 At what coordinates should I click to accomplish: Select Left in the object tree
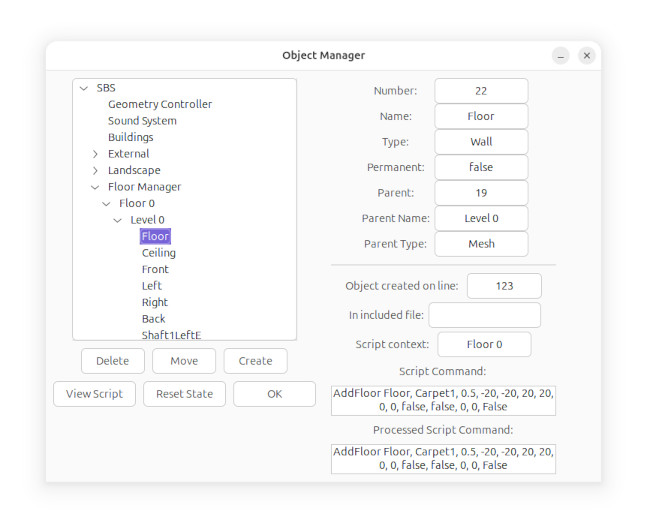pos(152,286)
